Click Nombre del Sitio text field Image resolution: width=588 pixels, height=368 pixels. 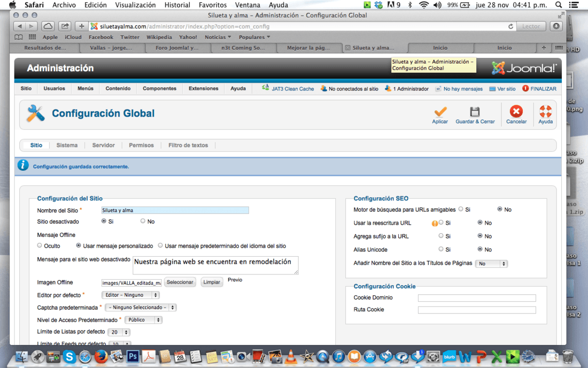(x=175, y=210)
